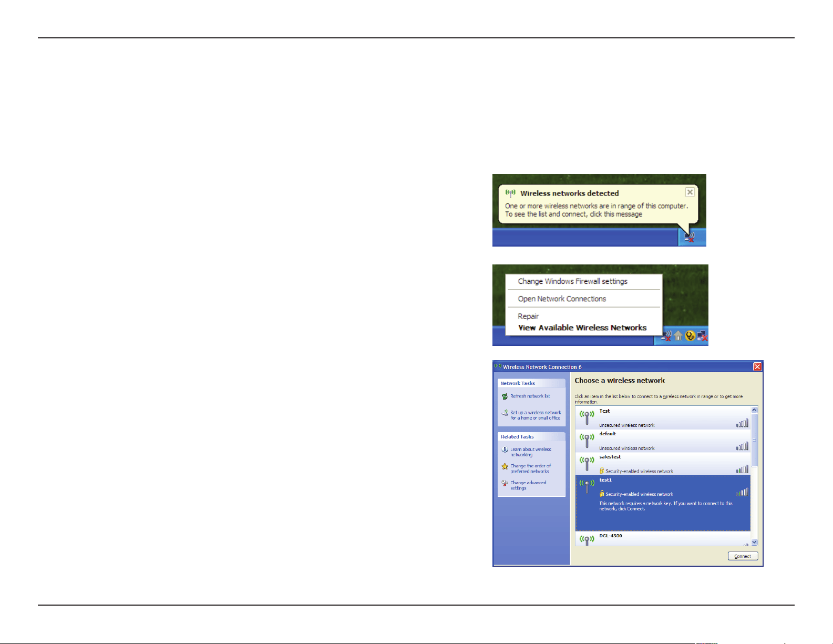The width and height of the screenshot is (833, 644).
Task: Close the Wireless networks detected balloon
Action: 690,192
